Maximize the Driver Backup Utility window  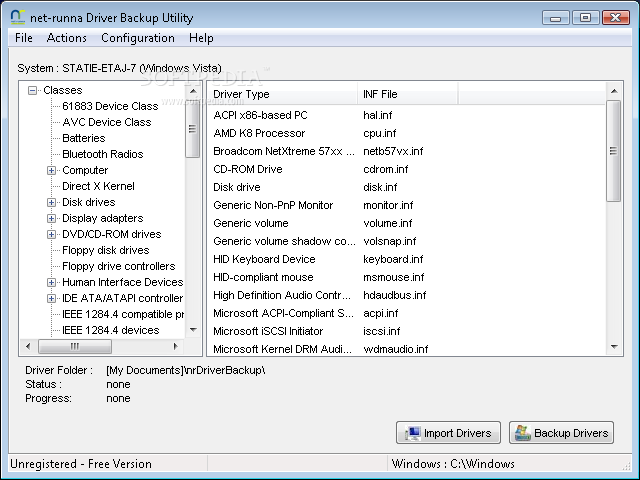pos(585,18)
